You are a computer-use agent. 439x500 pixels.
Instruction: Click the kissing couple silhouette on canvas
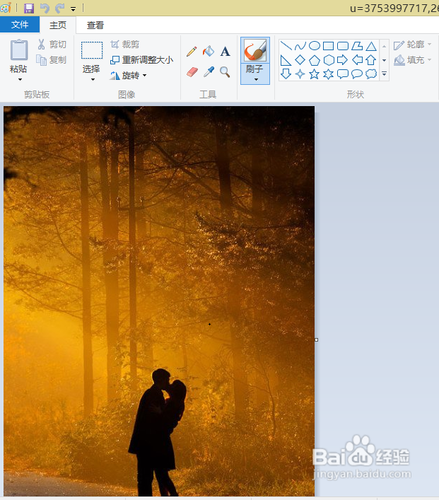point(157,432)
